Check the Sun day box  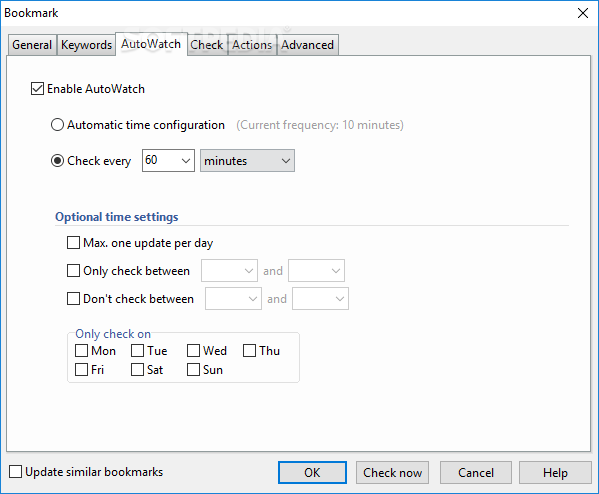pyautogui.click(x=193, y=369)
